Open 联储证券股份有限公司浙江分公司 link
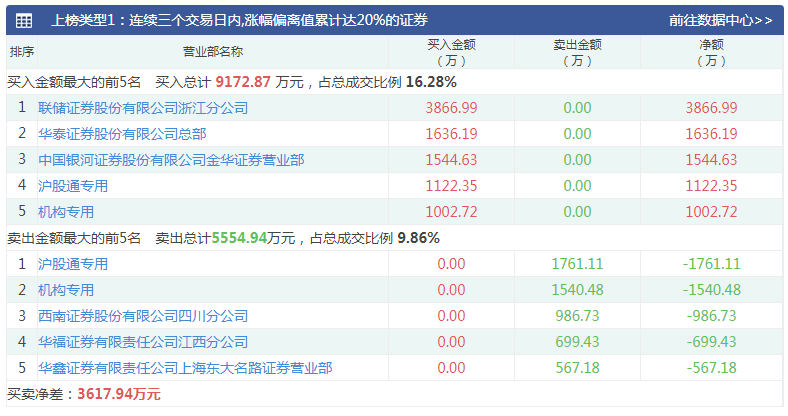This screenshot has width=788, height=416. (x=143, y=108)
